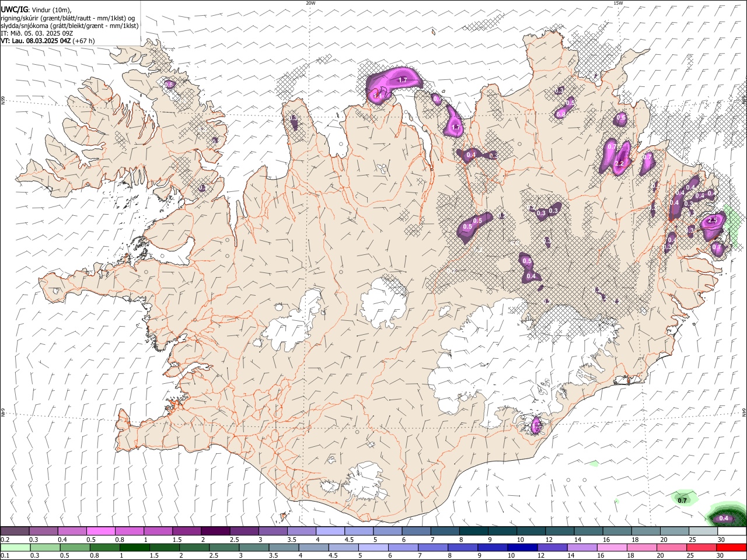
Task: Click the '(+67 h)' forecast offset text
Action: pos(84,41)
